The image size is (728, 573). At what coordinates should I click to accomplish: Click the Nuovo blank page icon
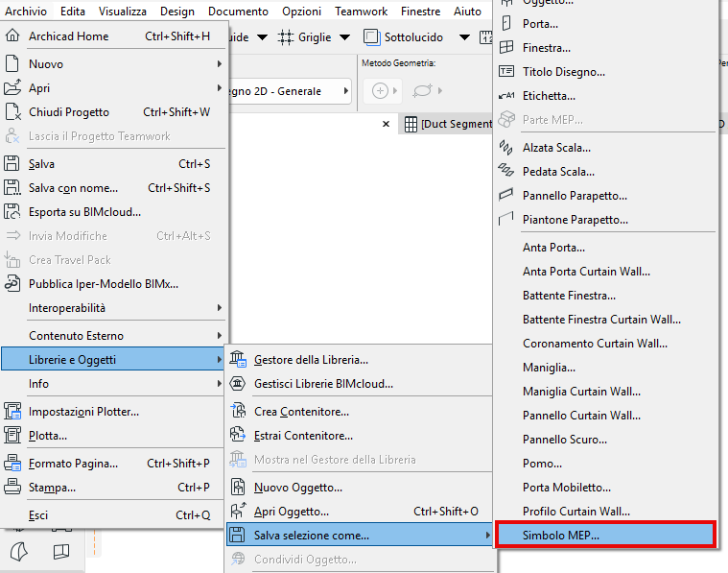[x=12, y=63]
